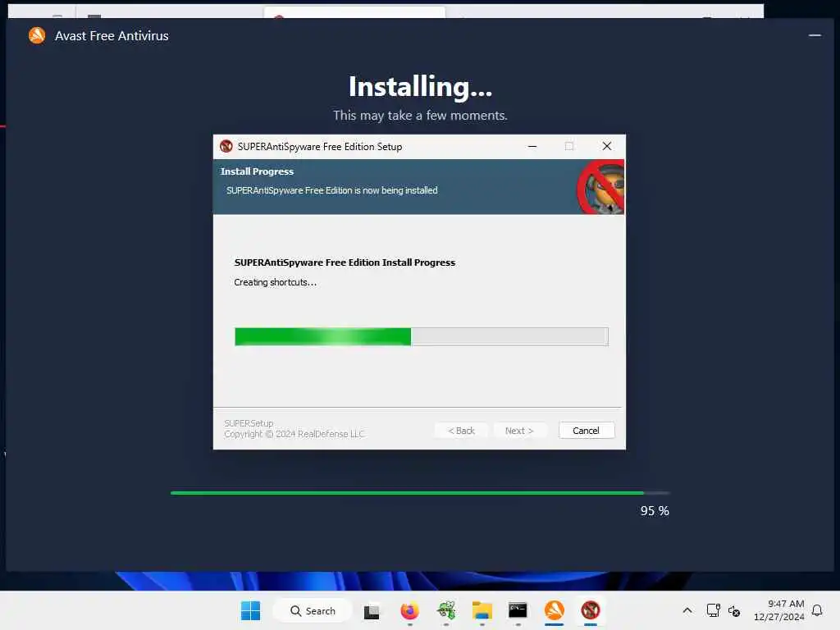Click the 'Install Progress' header title
Screen dimensions: 840x630
257,171
